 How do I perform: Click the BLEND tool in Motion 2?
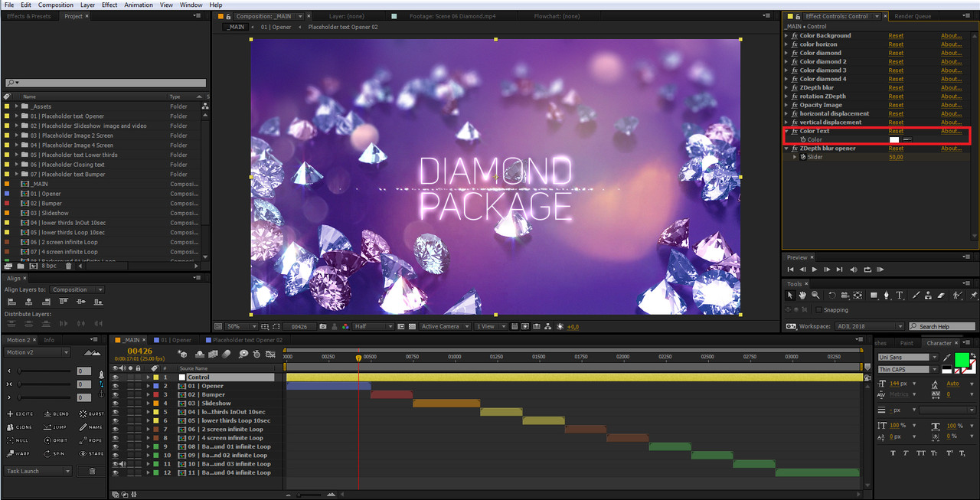coord(56,414)
